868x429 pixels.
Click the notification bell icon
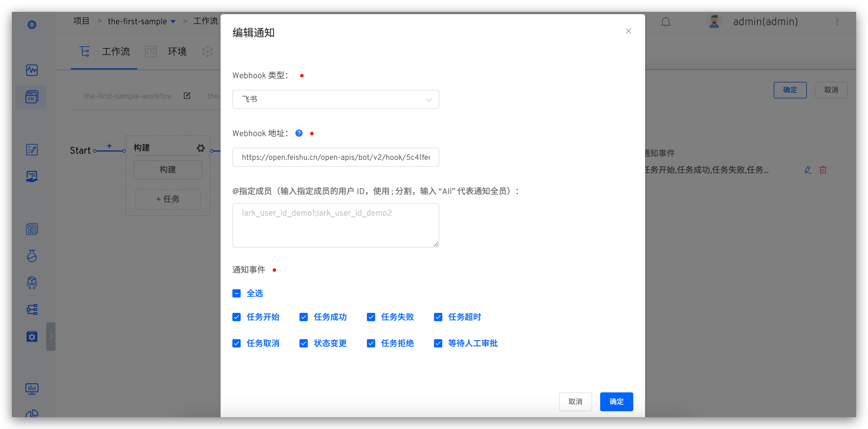coord(665,22)
